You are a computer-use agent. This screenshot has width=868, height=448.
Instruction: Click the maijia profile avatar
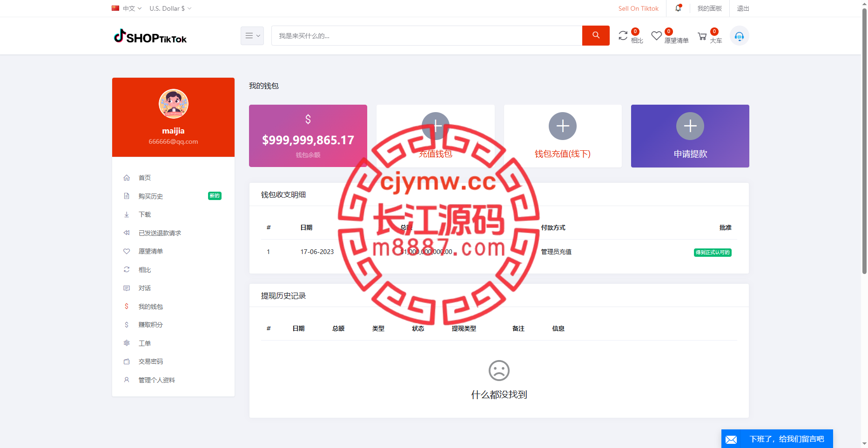(x=173, y=104)
